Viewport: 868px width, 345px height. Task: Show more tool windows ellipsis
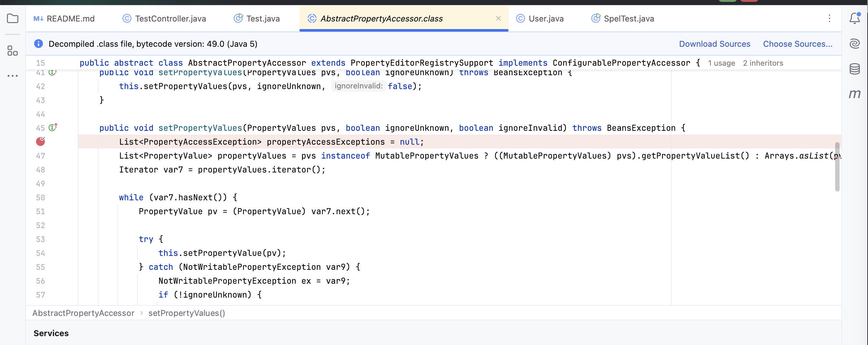pyautogui.click(x=12, y=76)
